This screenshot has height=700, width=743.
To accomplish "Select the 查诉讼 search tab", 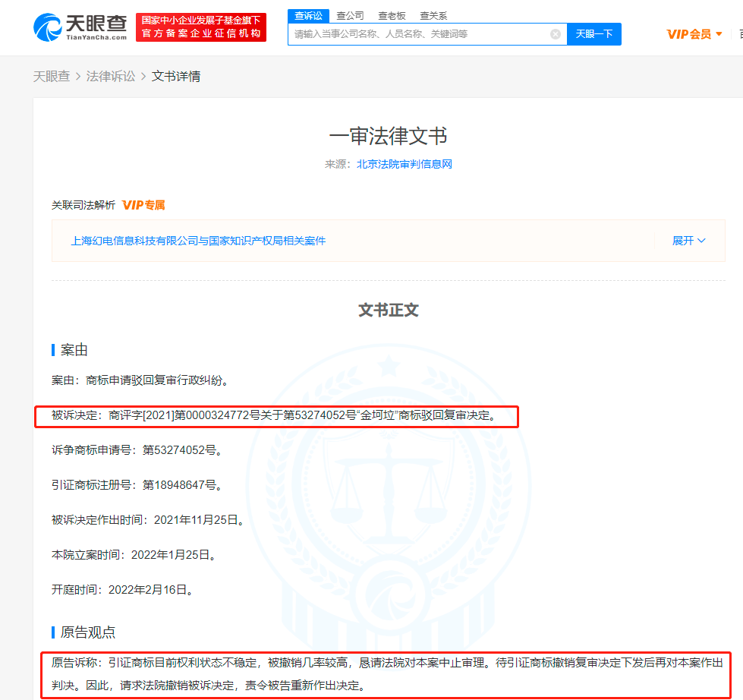I will [x=308, y=16].
